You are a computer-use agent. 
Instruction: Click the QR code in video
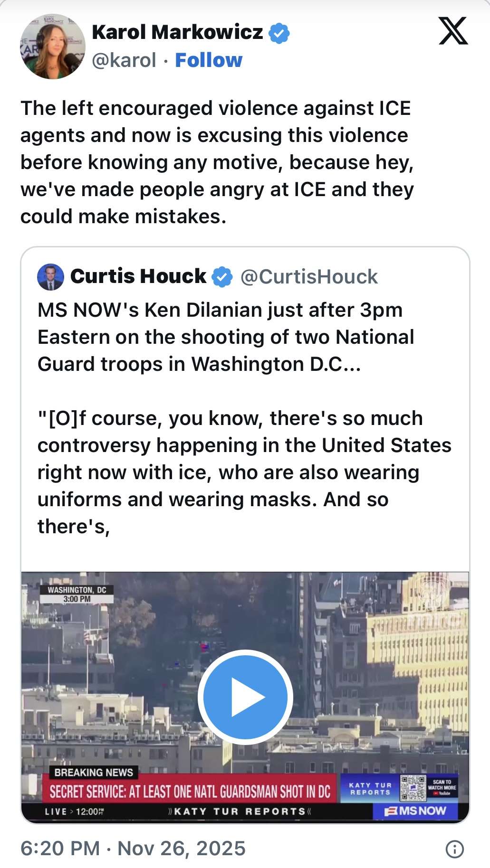413,788
